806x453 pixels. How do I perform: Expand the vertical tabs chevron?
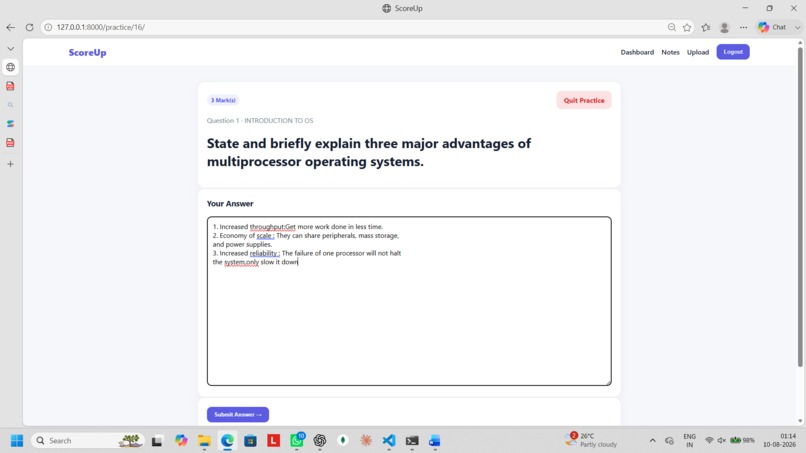(x=10, y=48)
